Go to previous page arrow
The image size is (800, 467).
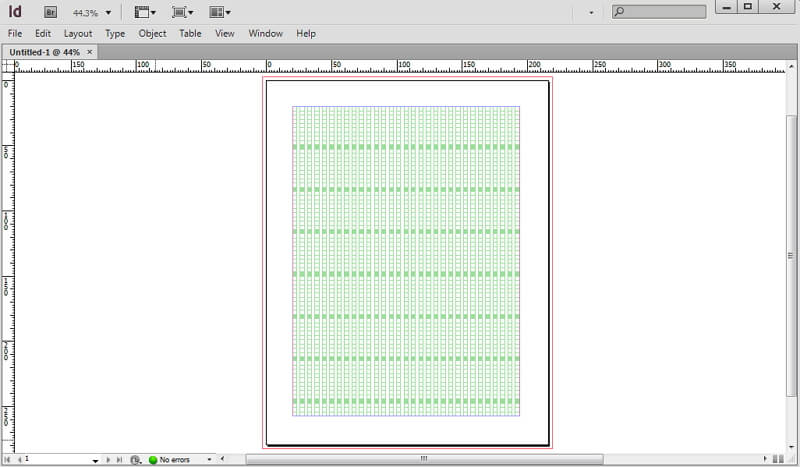coord(20,459)
